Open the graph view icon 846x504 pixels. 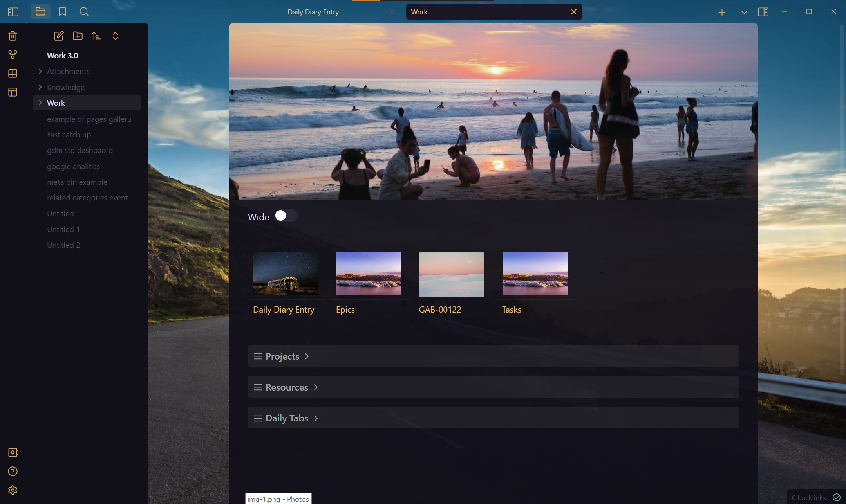click(x=13, y=55)
